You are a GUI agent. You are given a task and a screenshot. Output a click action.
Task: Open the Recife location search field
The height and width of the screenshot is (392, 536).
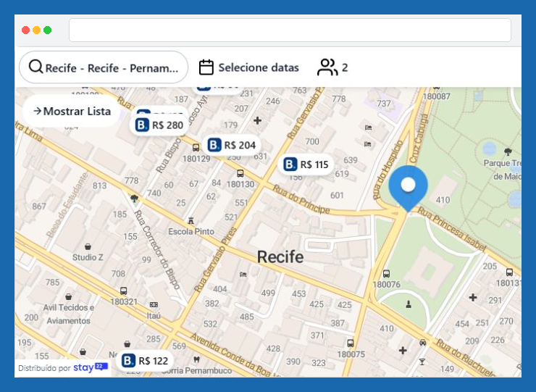[104, 67]
